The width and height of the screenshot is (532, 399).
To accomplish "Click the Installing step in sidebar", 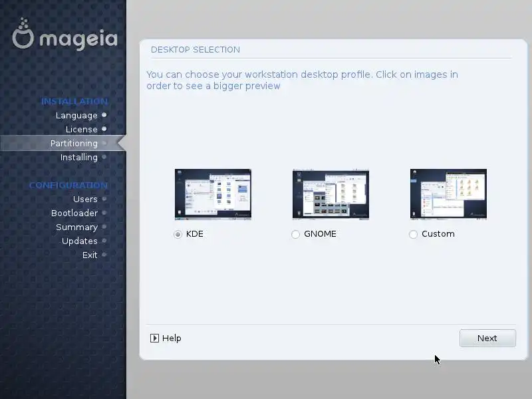I will [79, 157].
